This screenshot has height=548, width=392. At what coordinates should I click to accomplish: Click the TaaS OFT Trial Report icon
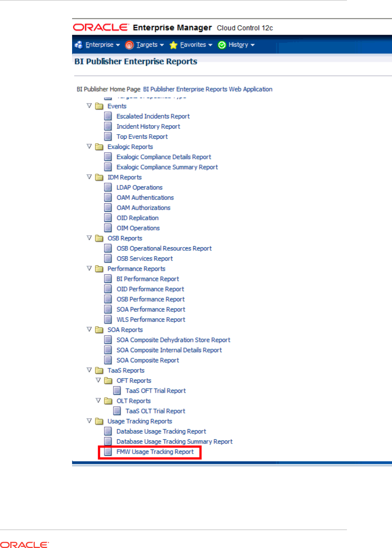[117, 391]
